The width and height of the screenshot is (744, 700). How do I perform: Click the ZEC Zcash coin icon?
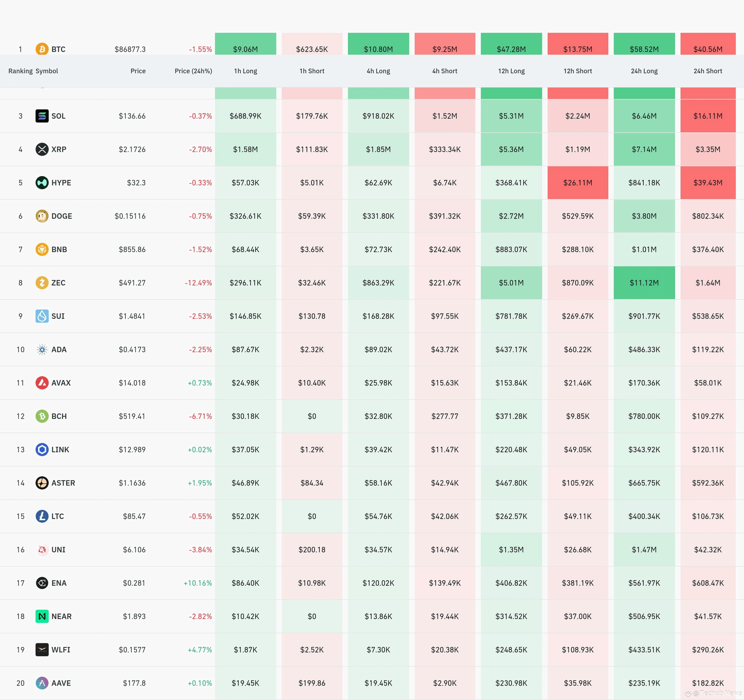point(42,283)
